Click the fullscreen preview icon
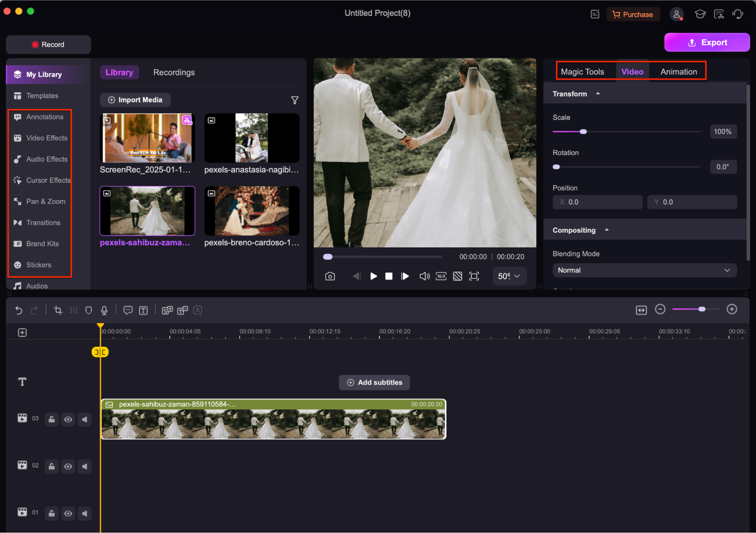This screenshot has width=756, height=533. coord(474,277)
